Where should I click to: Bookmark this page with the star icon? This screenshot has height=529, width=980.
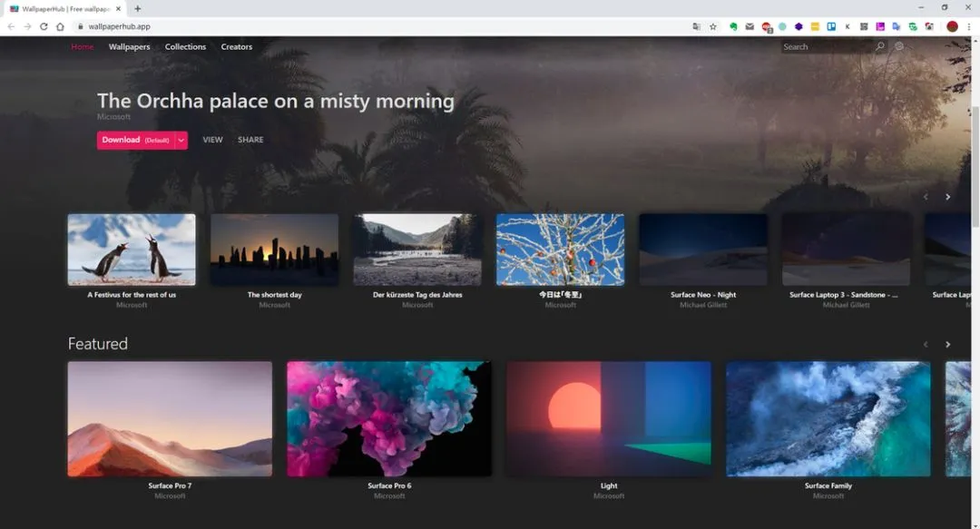pyautogui.click(x=713, y=26)
